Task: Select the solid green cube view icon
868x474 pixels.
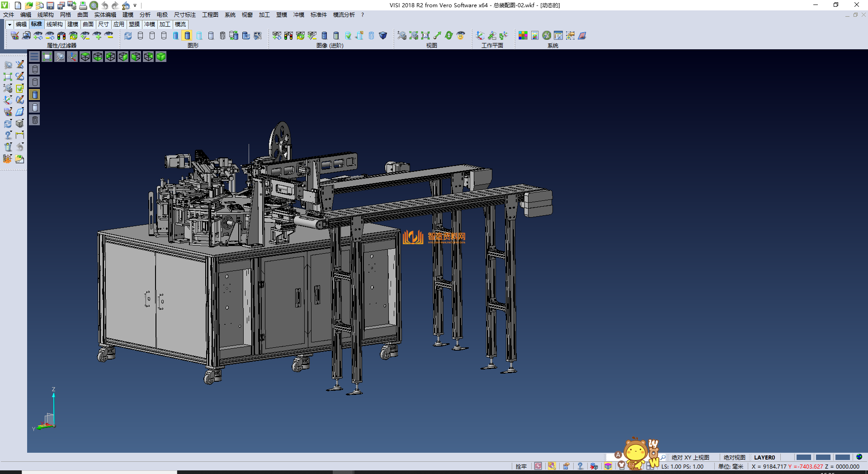Action: pyautogui.click(x=161, y=57)
